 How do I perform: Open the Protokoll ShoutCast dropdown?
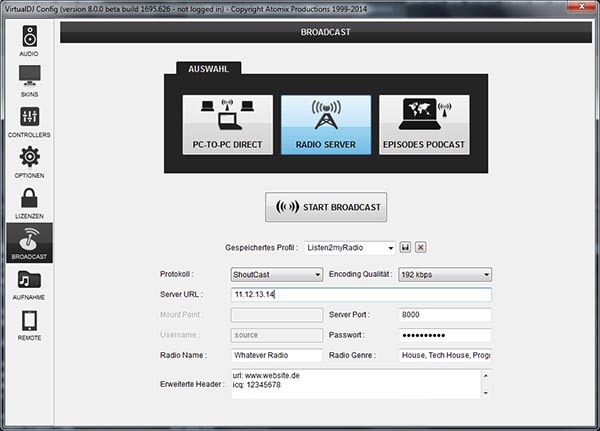coord(277,274)
